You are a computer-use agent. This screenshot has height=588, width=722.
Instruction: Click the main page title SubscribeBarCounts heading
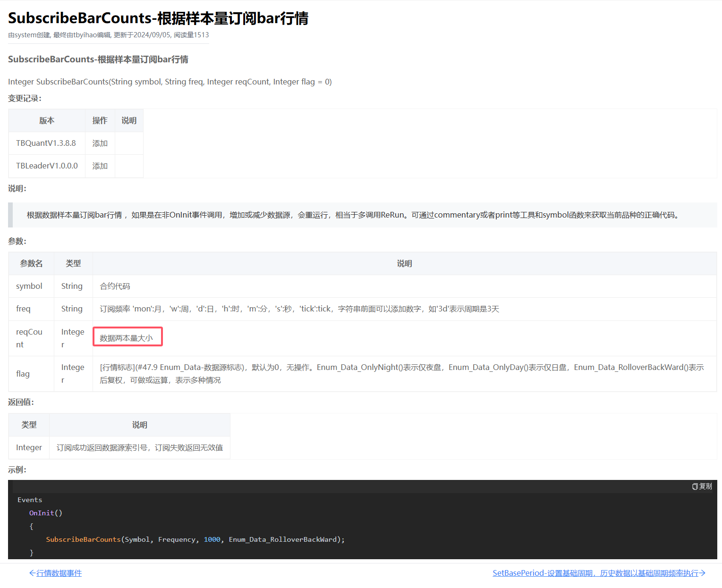coord(158,18)
